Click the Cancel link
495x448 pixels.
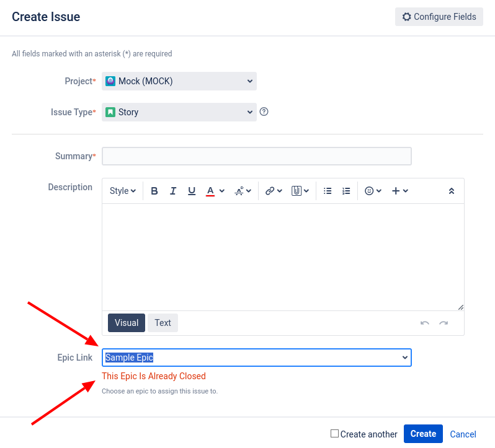tap(463, 434)
